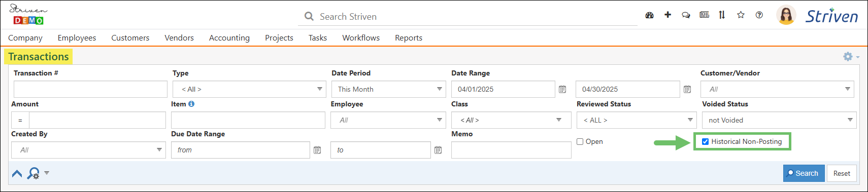The height and width of the screenshot is (192, 868).
Task: Open the Reports menu
Action: pos(409,37)
